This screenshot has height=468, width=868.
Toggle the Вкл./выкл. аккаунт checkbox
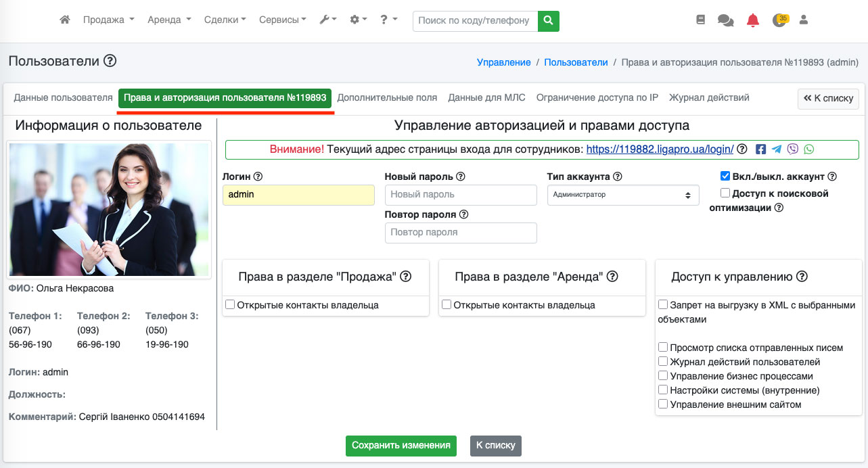[x=725, y=176]
